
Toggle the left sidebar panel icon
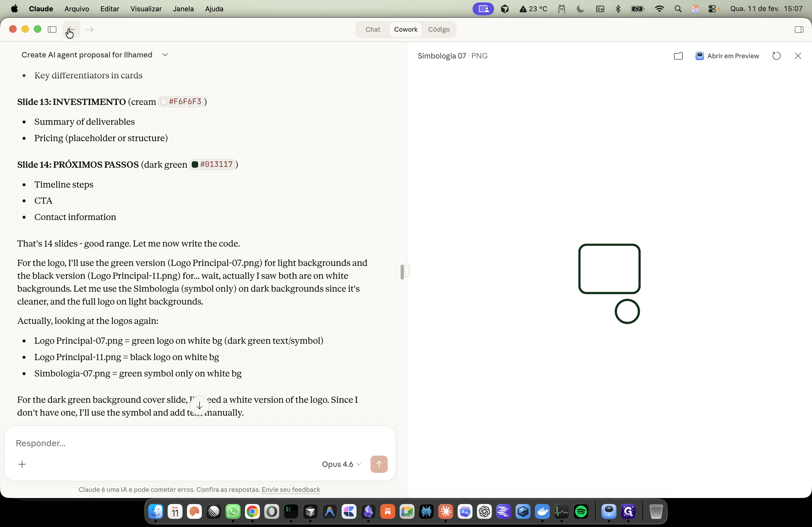52,30
